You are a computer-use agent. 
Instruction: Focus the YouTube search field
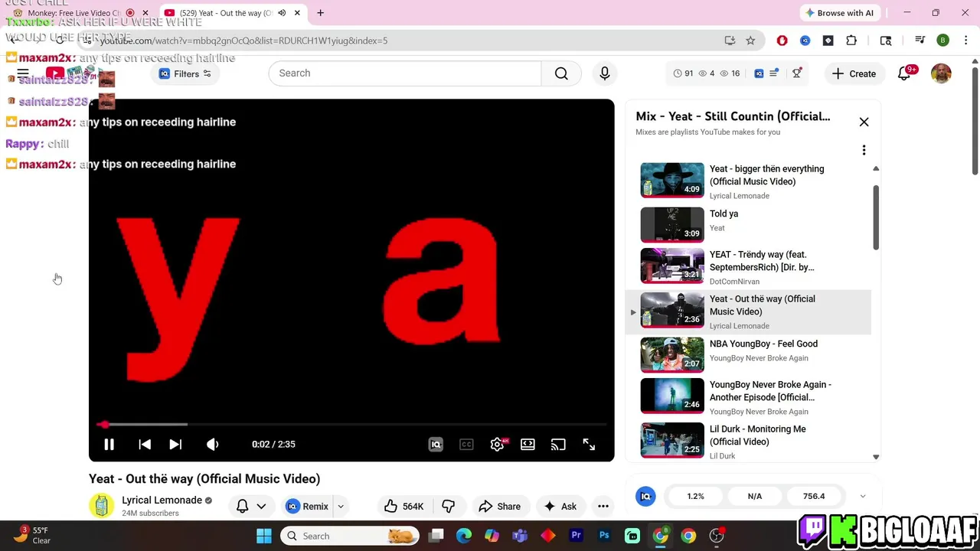click(404, 73)
